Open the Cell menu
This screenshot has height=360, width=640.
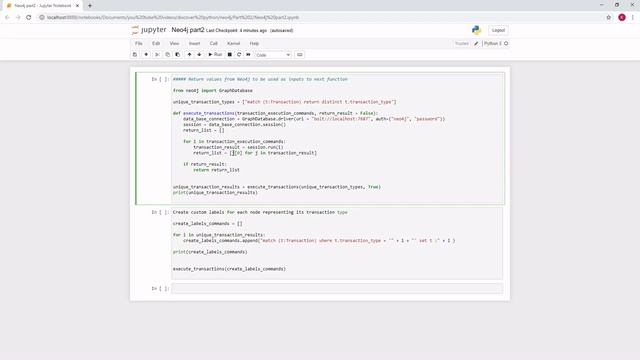pyautogui.click(x=213, y=44)
